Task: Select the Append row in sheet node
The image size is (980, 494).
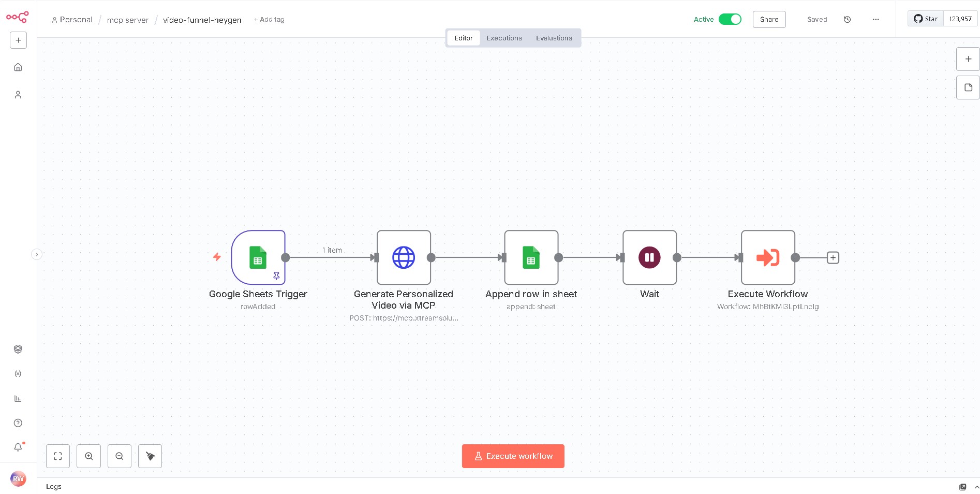Action: pyautogui.click(x=531, y=257)
